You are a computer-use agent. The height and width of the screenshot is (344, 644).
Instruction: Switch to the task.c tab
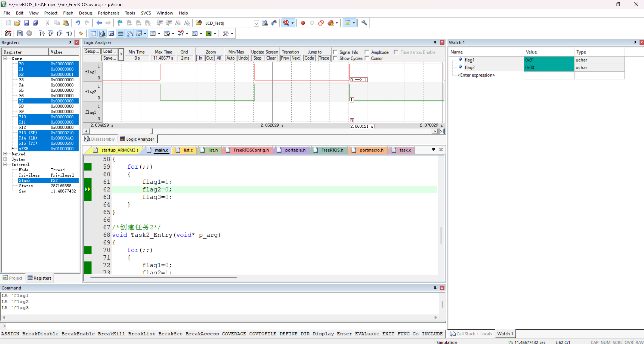[x=402, y=150]
